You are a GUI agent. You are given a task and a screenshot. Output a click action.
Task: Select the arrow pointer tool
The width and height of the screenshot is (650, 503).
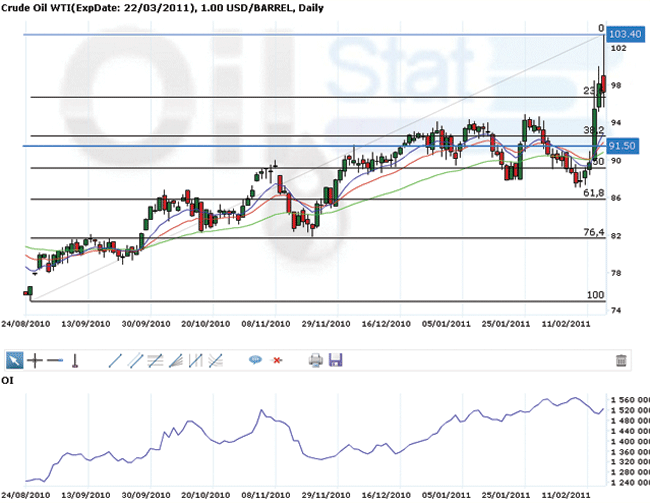click(x=15, y=360)
